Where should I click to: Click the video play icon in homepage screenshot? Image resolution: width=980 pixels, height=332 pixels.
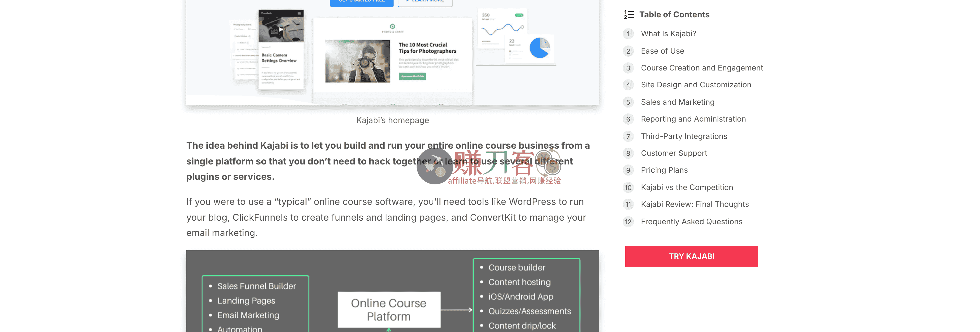(281, 29)
